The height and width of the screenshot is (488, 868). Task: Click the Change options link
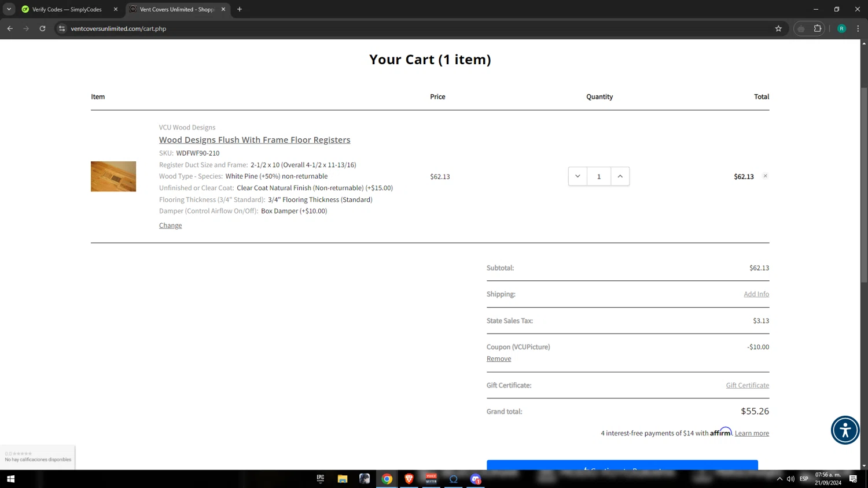coord(170,225)
